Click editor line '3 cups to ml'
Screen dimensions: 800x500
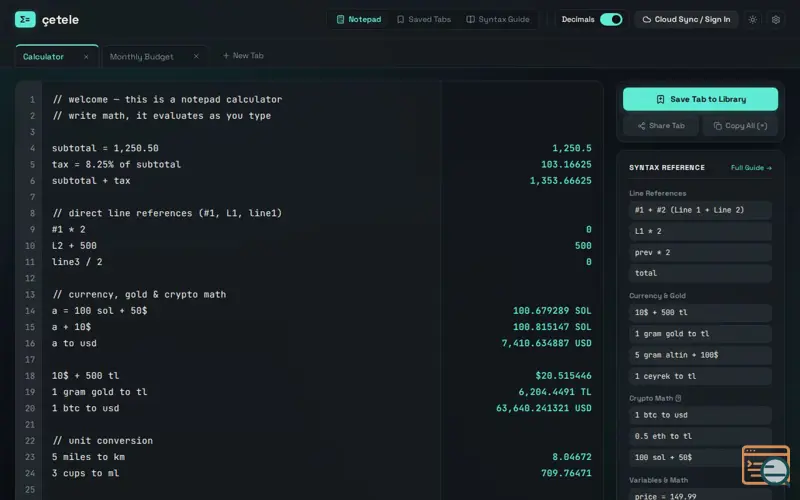85,473
